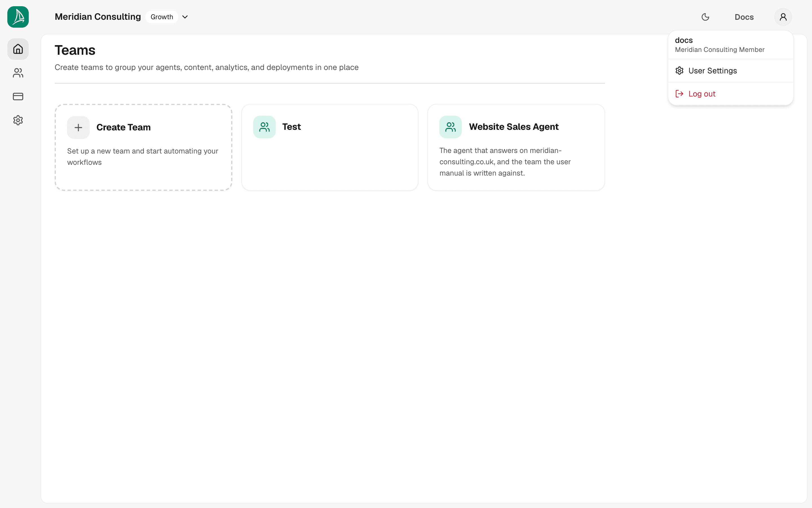Click the plus icon on Create Team card

[78, 128]
